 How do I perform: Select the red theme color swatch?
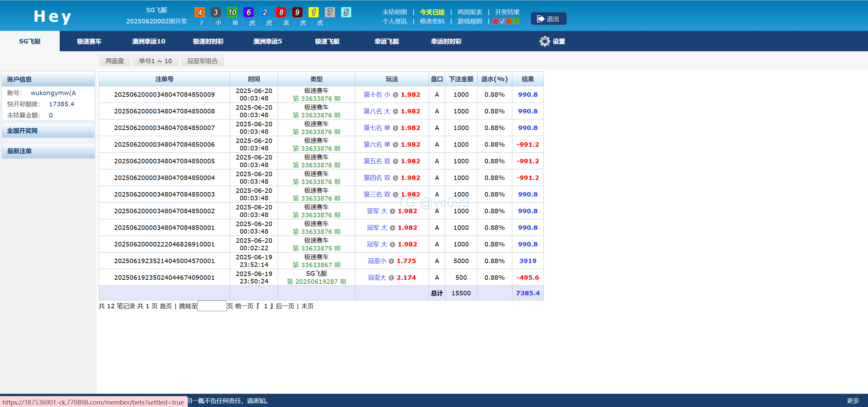495,21
